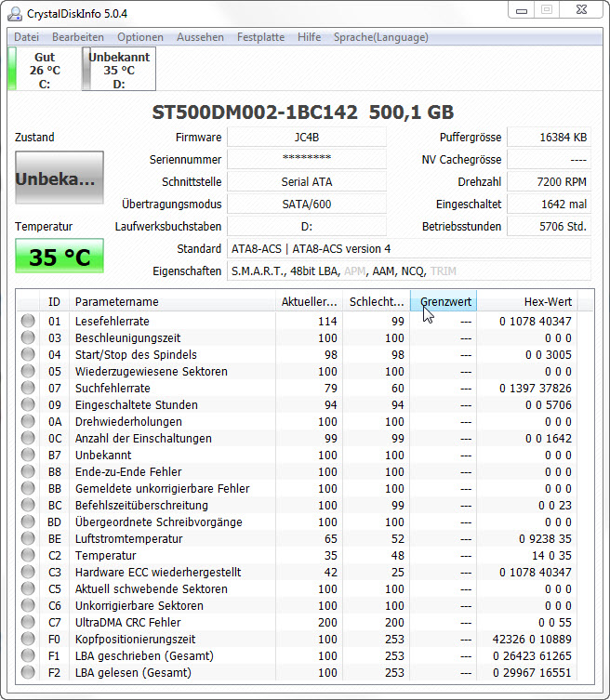Click status circle for Ende-zu-Ende Fehler
Viewport: 610px width, 700px height.
pyautogui.click(x=28, y=471)
